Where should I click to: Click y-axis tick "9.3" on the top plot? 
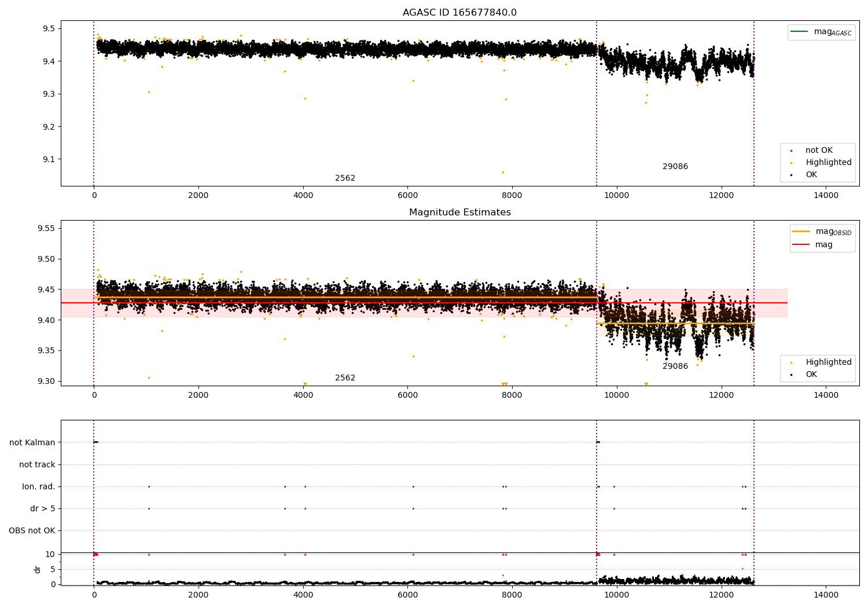pyautogui.click(x=49, y=94)
